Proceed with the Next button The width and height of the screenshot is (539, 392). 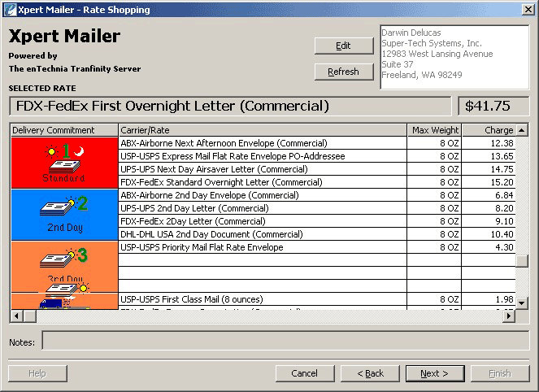[x=434, y=373]
